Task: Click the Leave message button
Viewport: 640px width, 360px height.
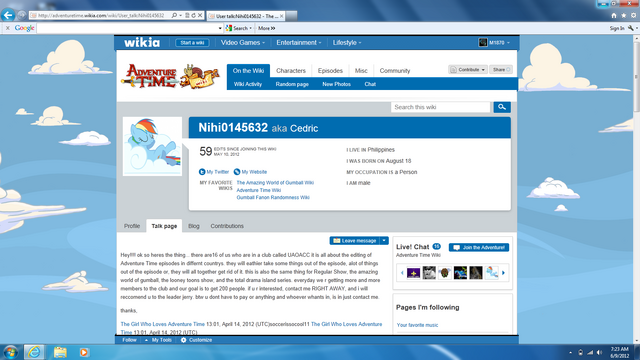Action: (355, 241)
